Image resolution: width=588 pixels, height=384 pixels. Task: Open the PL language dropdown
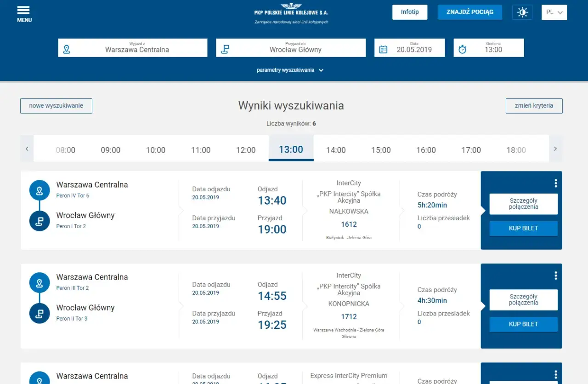(554, 12)
